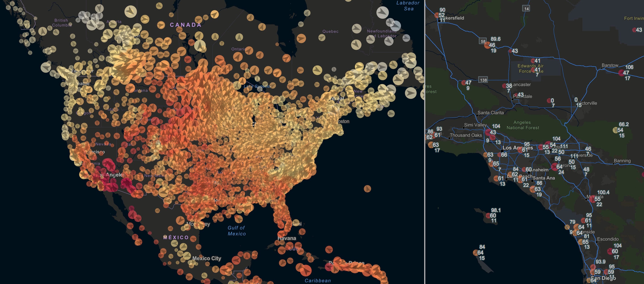Click the CANADA country label
644x284 pixels.
(x=185, y=25)
